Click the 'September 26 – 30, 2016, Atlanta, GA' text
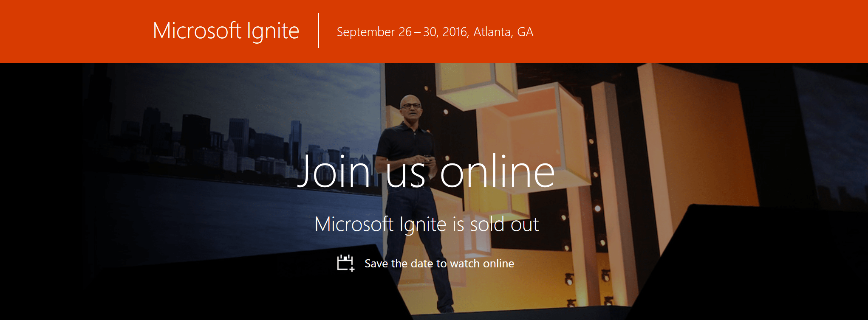The height and width of the screenshot is (320, 868). tap(435, 32)
